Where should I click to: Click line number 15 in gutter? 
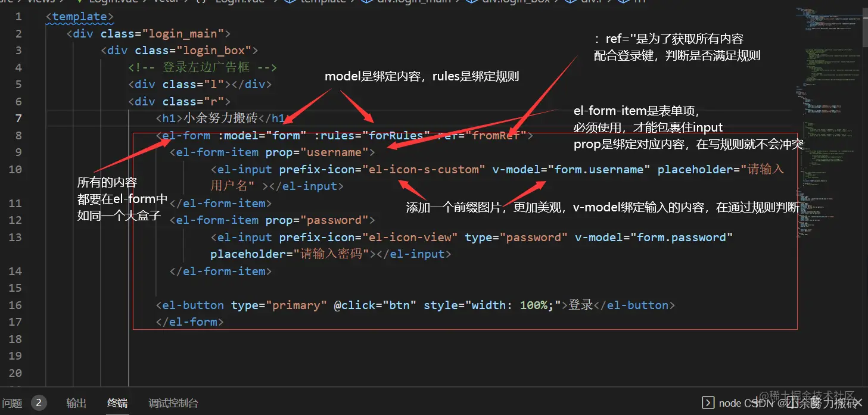(x=15, y=288)
